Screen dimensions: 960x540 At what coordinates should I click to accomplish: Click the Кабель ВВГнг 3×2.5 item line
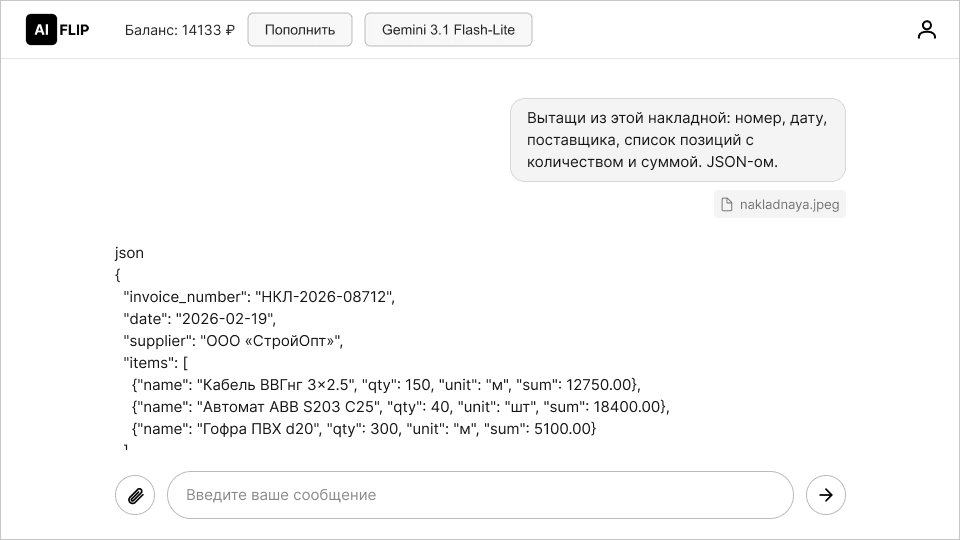pyautogui.click(x=385, y=385)
